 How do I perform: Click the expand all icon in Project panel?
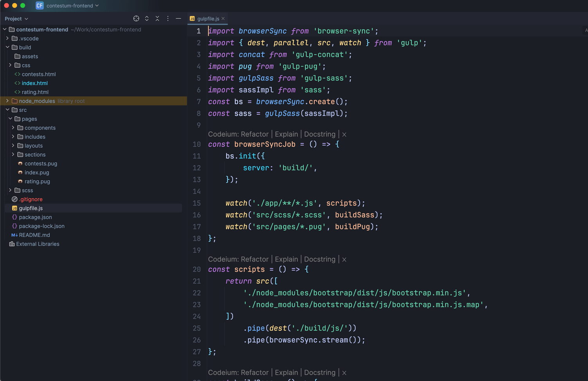[147, 18]
